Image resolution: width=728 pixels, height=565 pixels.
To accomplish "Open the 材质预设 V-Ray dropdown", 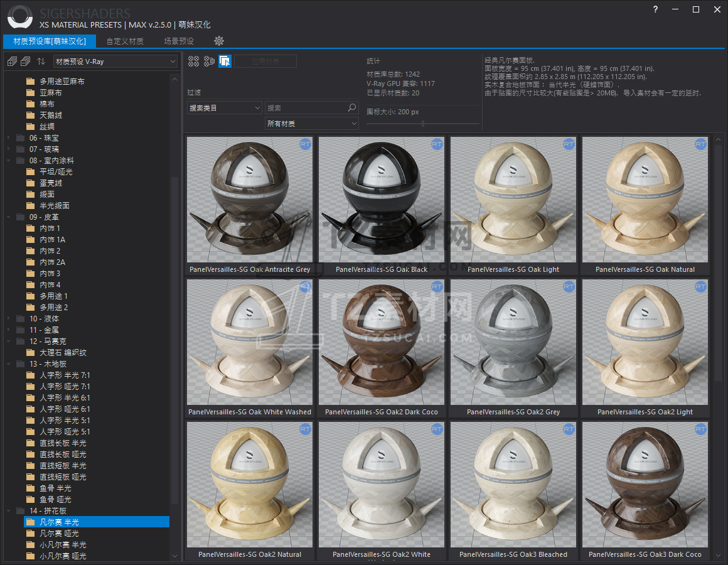I will pos(115,62).
